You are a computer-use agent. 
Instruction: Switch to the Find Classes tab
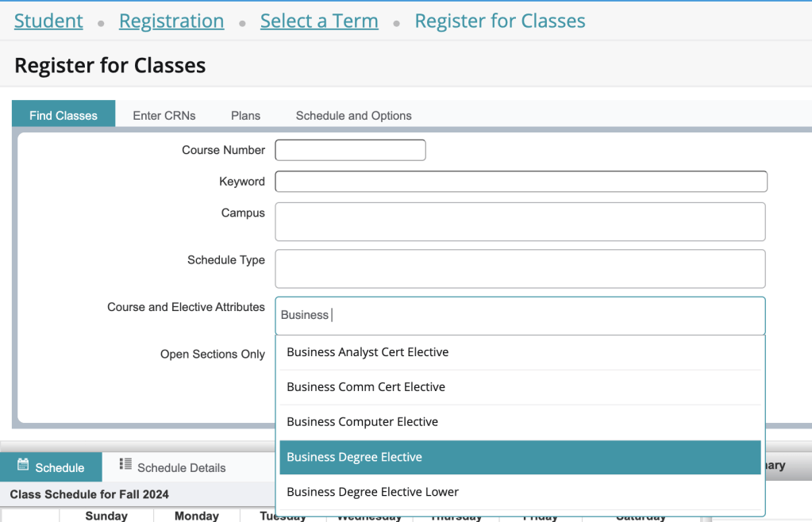(x=63, y=115)
